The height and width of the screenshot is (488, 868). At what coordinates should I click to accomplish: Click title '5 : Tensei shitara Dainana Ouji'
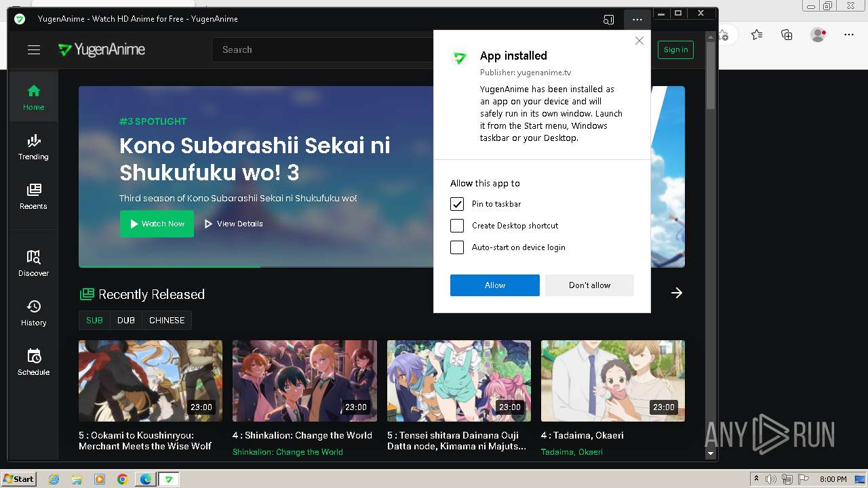(x=456, y=441)
